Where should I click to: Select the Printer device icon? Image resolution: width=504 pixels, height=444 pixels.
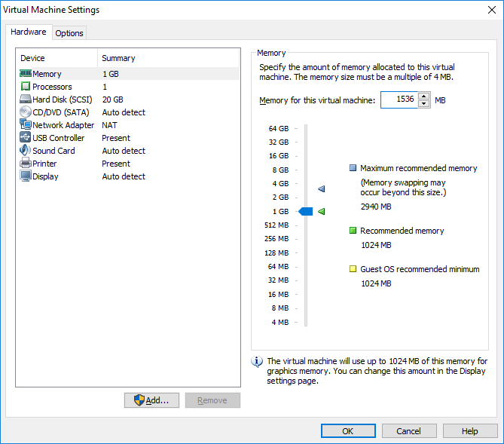[26, 163]
